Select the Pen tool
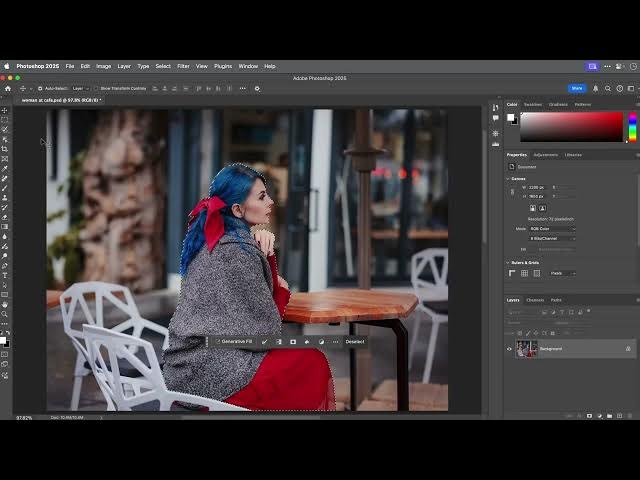The height and width of the screenshot is (480, 640). [4, 266]
